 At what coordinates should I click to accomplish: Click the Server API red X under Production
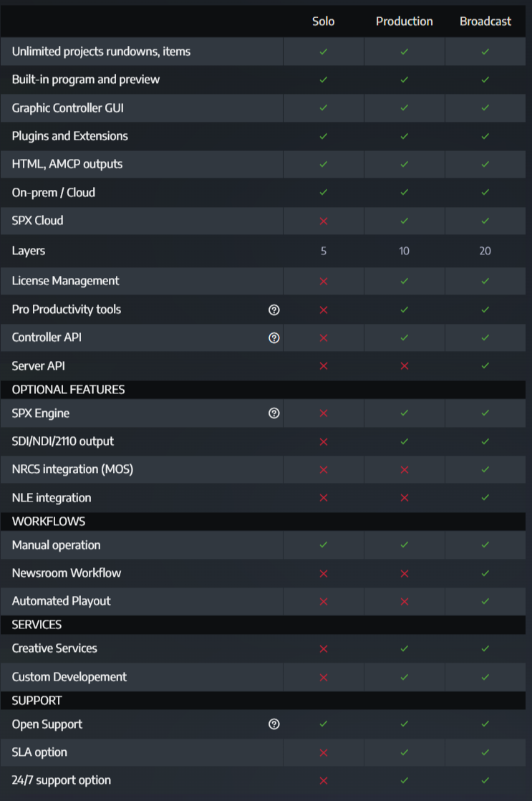[405, 366]
